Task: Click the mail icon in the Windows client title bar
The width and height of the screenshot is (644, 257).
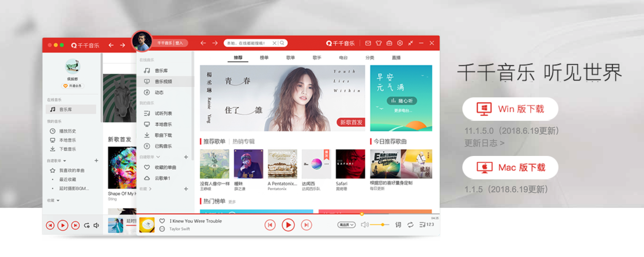Action: point(368,43)
